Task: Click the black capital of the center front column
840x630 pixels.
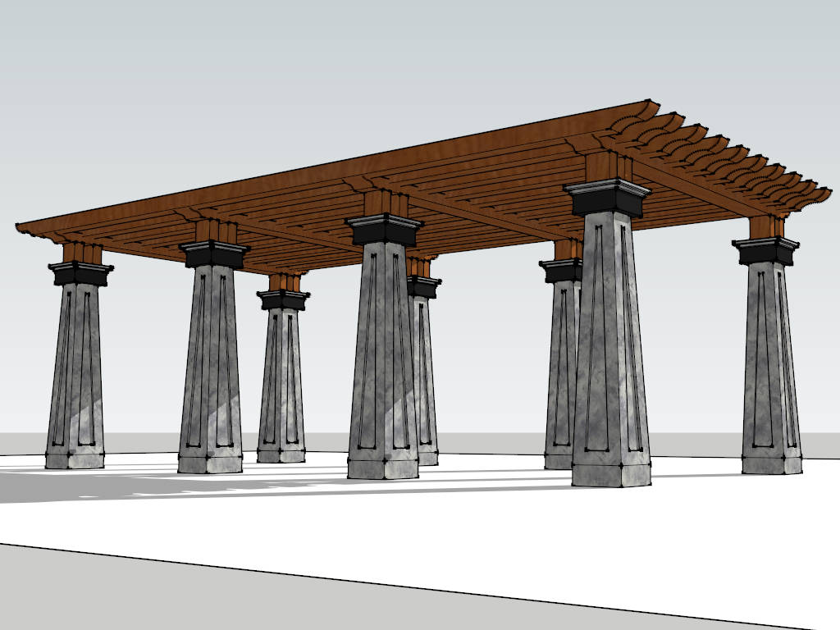Action: coord(384,230)
